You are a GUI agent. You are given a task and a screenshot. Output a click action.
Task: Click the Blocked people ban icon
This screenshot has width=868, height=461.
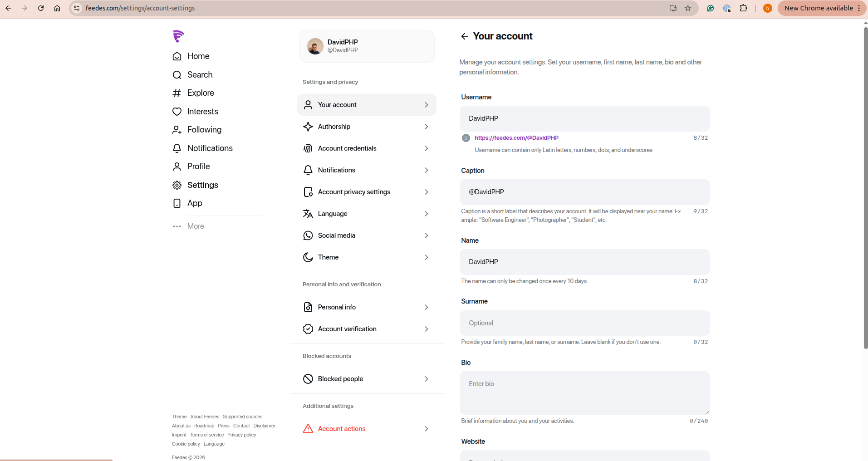pos(308,379)
